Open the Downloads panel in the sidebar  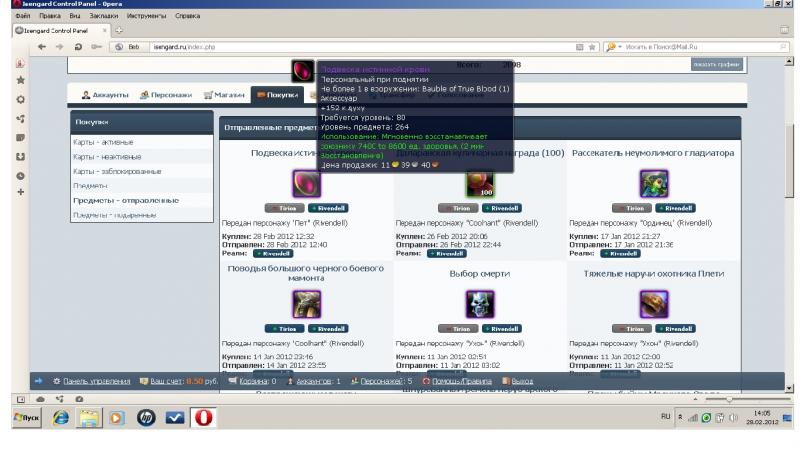(x=20, y=157)
